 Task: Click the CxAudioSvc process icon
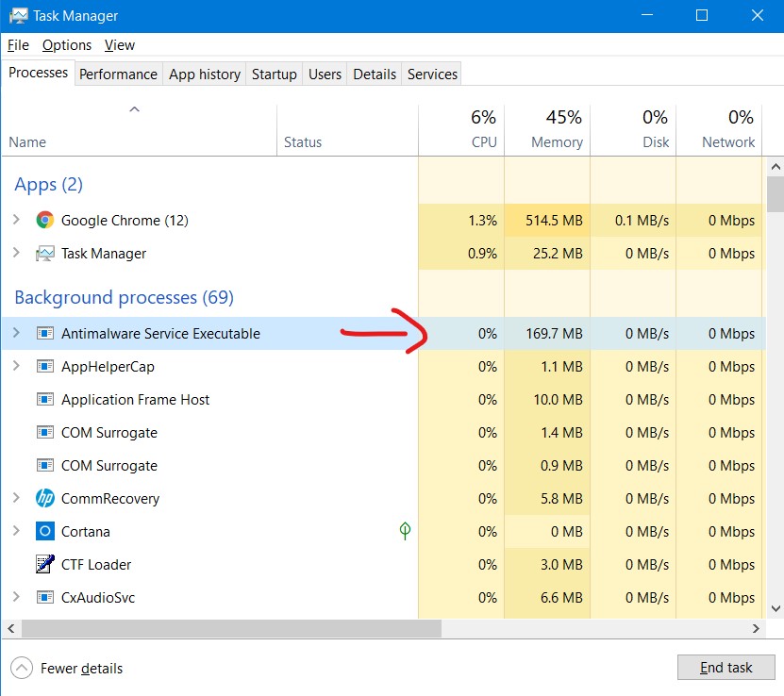45,597
